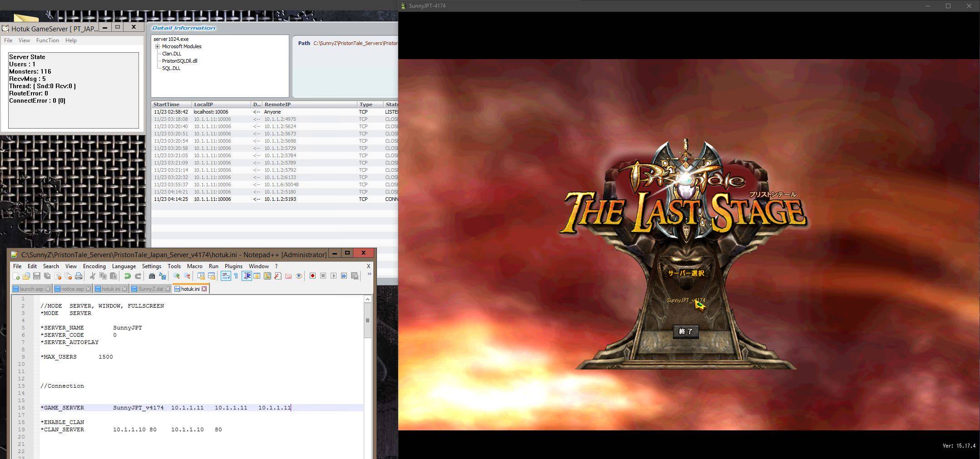The width and height of the screenshot is (980, 459).
Task: Toggle Show all characters pilcrow icon
Action: (236, 276)
